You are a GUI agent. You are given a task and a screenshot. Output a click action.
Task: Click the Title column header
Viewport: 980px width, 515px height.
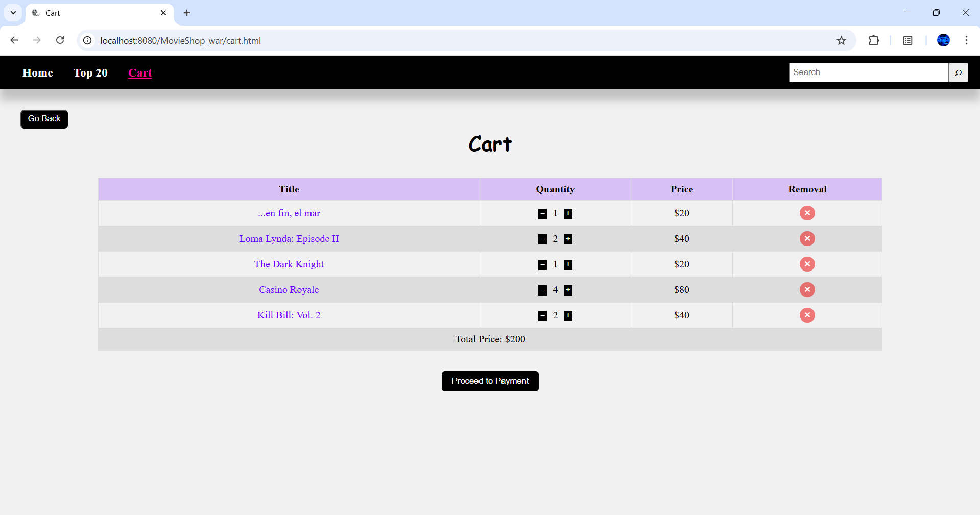pos(289,189)
